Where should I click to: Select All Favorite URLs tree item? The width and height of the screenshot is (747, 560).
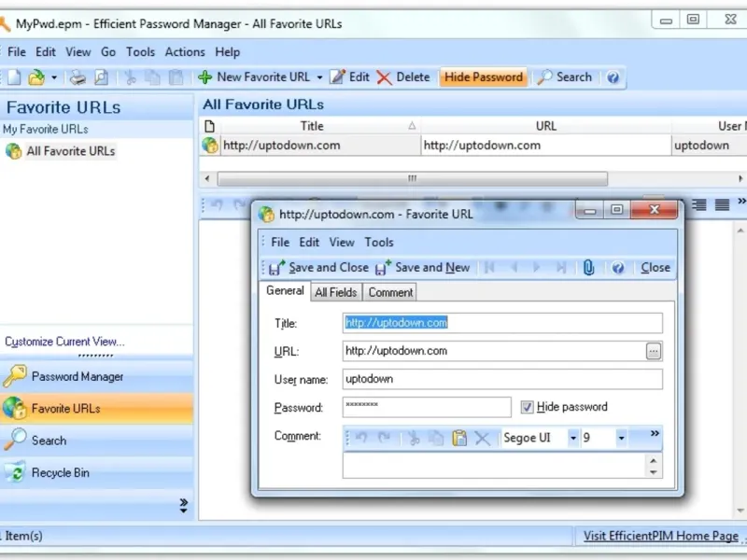tap(71, 151)
